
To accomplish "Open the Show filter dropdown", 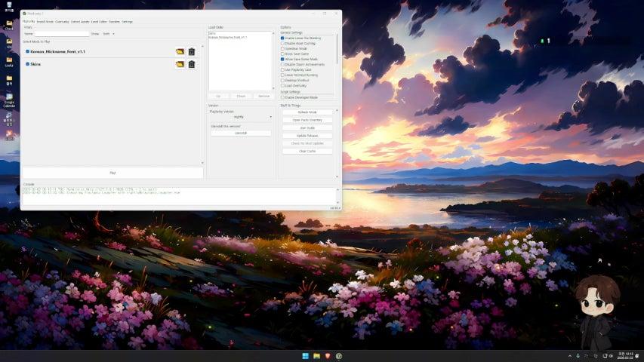I will click(x=108, y=34).
